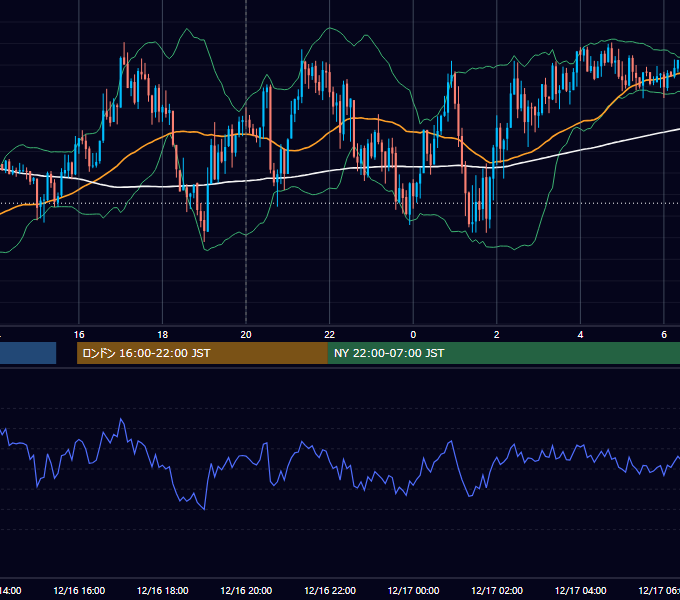
Task: Click the ロンドン 16:00-22:00 JST session bar
Action: 202,353
